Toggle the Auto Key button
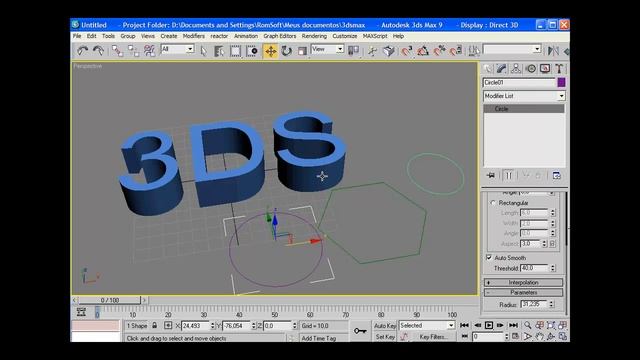This screenshot has height=360, width=640. pyautogui.click(x=384, y=325)
